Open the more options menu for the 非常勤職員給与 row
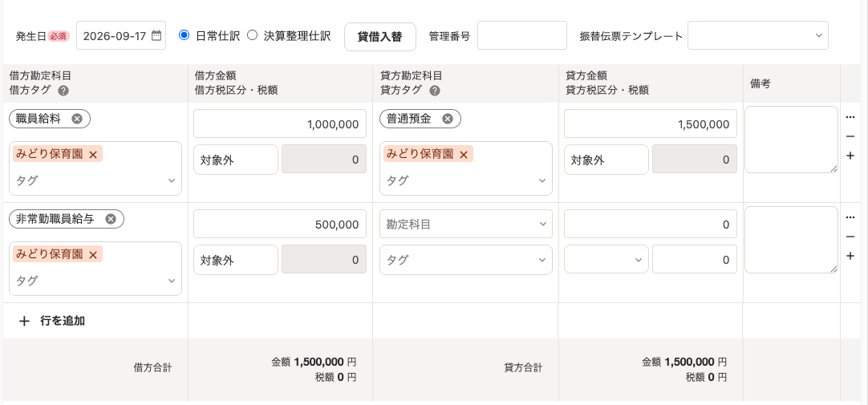Screen dimensions: 868x405 click(850, 217)
